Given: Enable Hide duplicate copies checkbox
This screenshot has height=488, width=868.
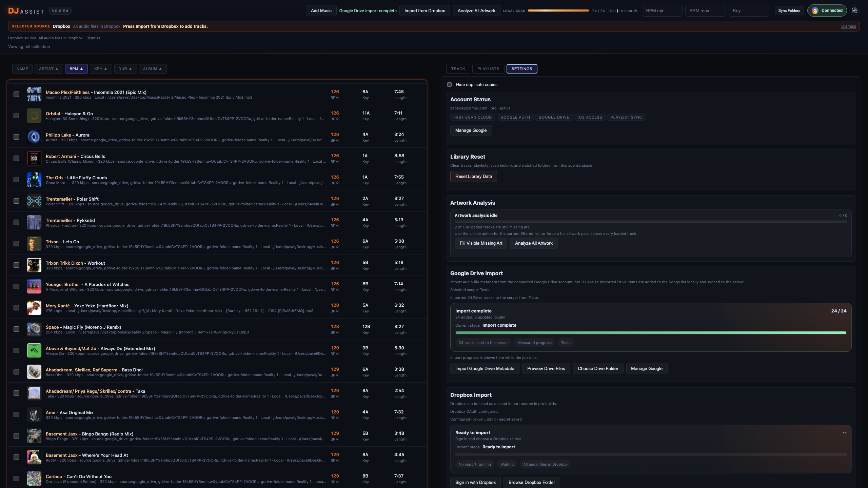Looking at the screenshot, I should tap(449, 85).
